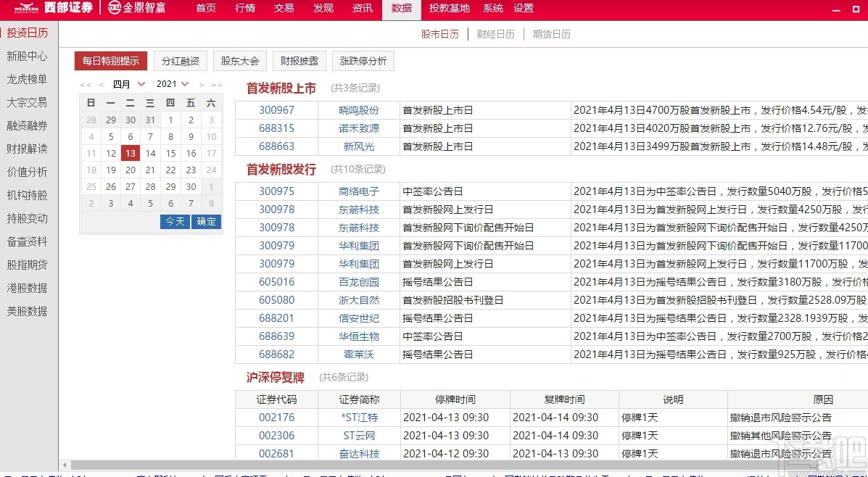Select 新股中心 in the sidebar
The height and width of the screenshot is (477, 868).
pyautogui.click(x=28, y=57)
